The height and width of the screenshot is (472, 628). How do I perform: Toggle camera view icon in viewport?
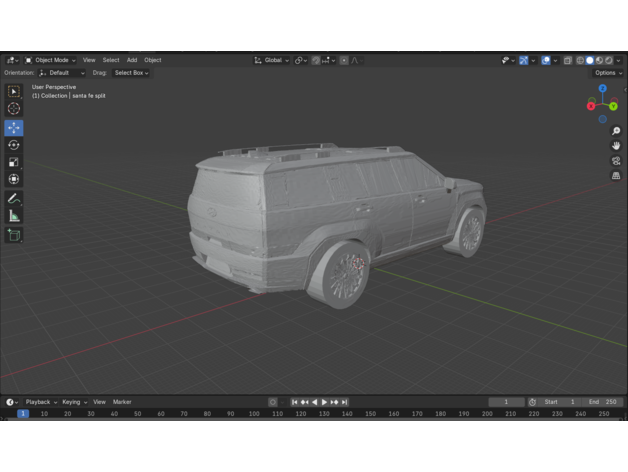click(616, 161)
